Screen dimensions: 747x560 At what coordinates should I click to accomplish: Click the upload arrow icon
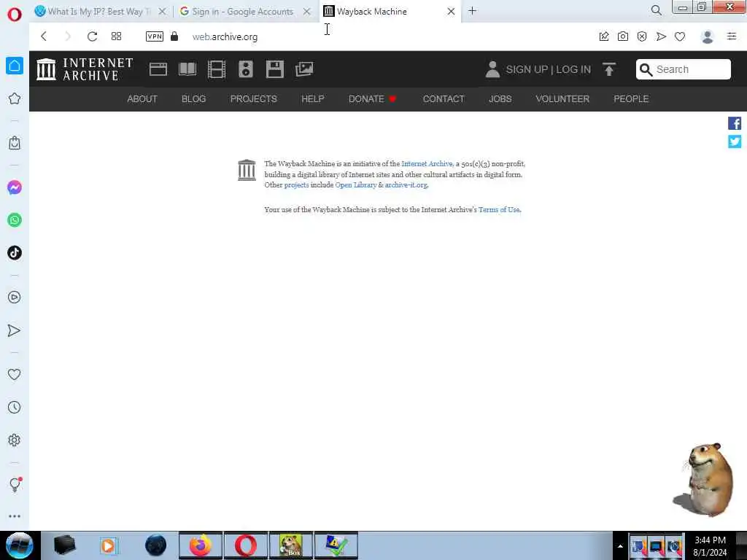[608, 69]
